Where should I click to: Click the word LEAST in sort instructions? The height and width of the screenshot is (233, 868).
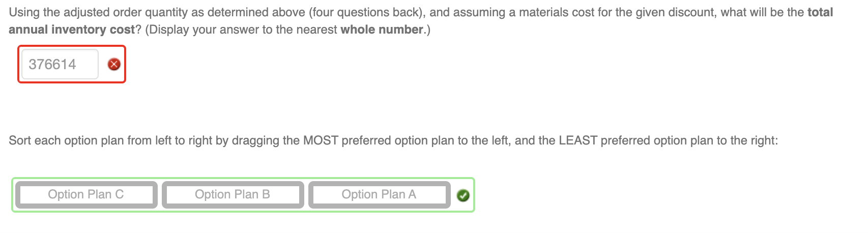[x=578, y=140]
